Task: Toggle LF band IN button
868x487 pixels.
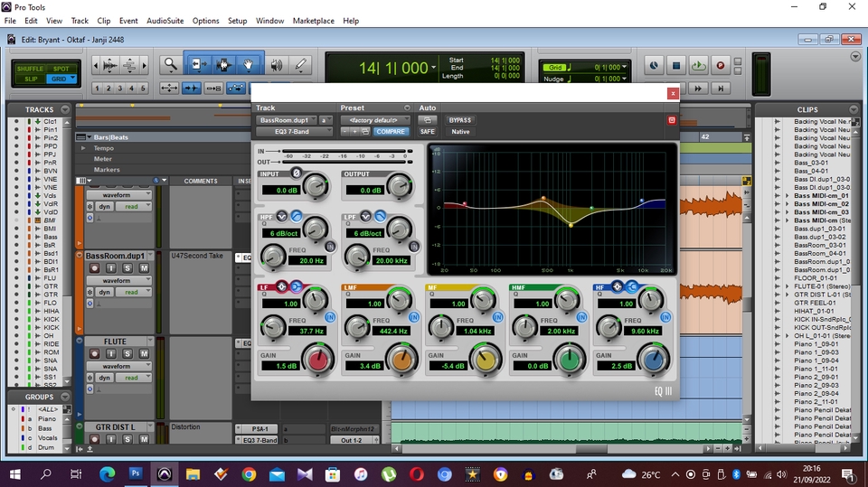Action: coord(330,317)
